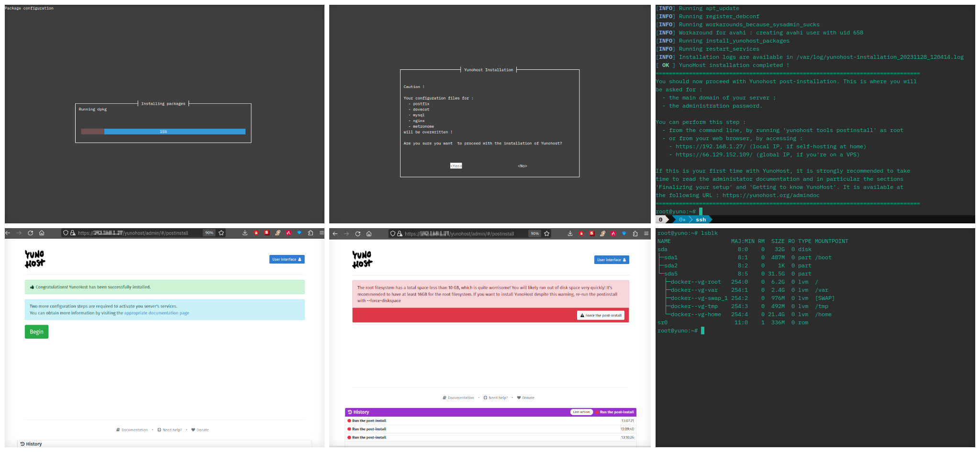Screen dimensions: 980x452
Task: Open Need help? link on the disk warning page
Action: pyautogui.click(x=496, y=397)
